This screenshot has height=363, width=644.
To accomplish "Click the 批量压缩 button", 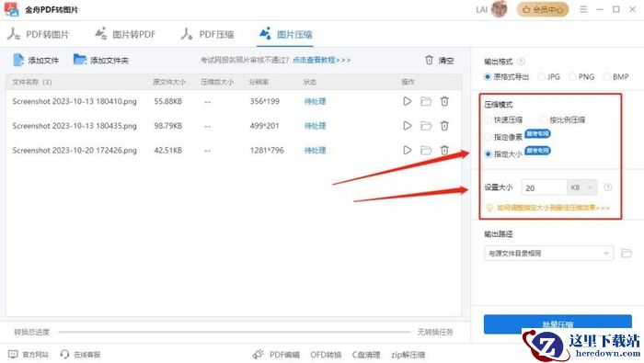I will (558, 324).
